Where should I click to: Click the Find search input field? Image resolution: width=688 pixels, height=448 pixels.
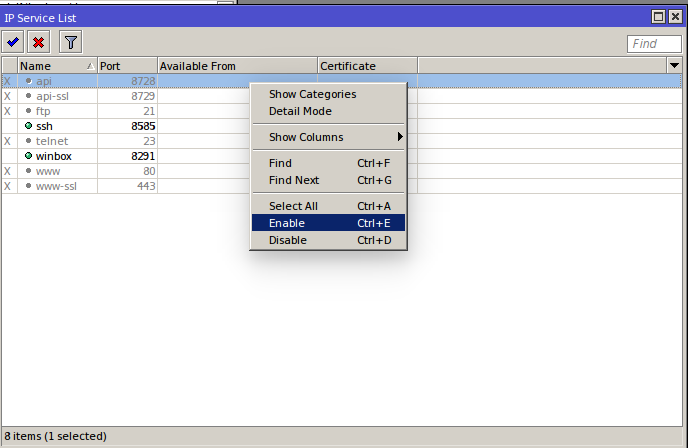click(x=654, y=44)
